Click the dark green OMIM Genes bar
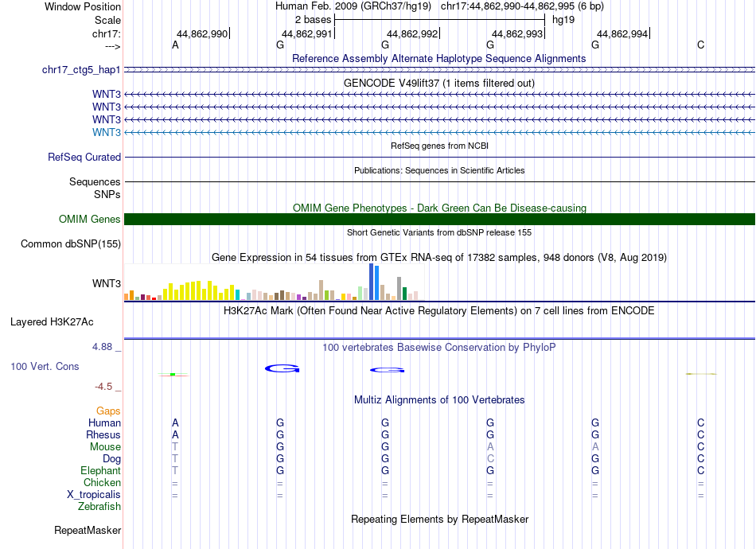This screenshot has height=549, width=756. click(440, 220)
